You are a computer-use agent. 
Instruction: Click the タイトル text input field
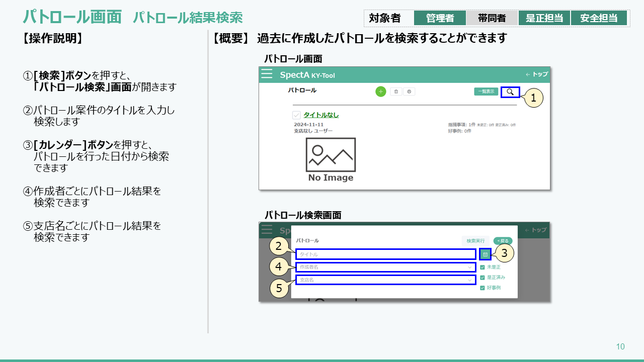click(x=385, y=254)
